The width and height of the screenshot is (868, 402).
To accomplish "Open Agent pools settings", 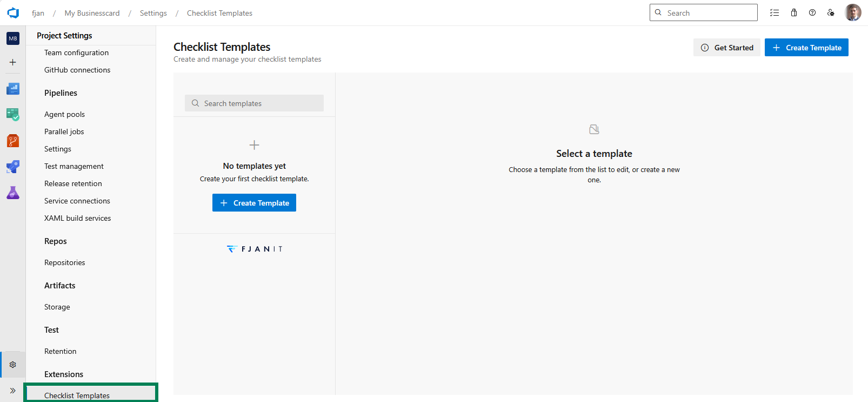I will [64, 114].
